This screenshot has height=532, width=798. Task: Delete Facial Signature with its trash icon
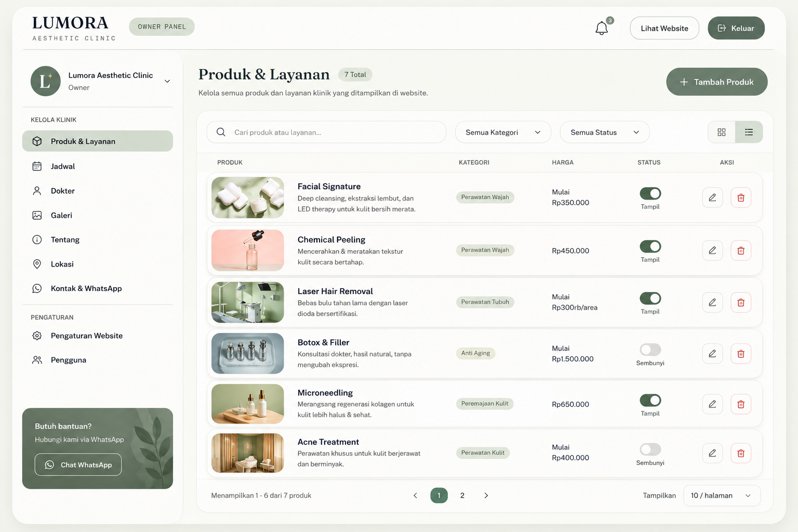741,197
